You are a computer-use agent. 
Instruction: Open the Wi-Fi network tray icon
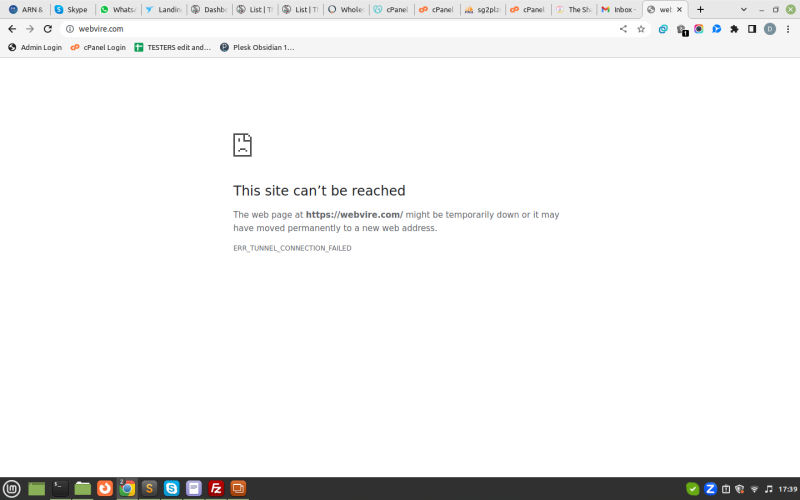click(x=754, y=489)
